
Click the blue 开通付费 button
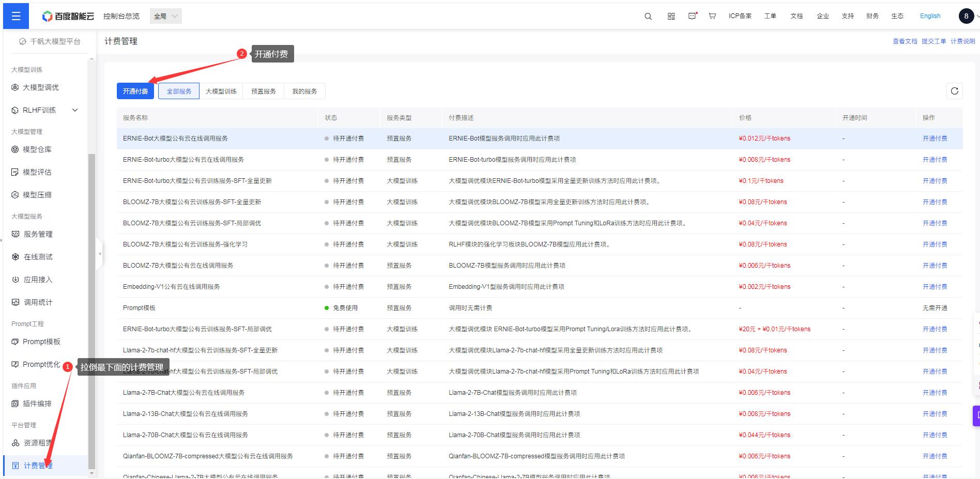pyautogui.click(x=135, y=91)
